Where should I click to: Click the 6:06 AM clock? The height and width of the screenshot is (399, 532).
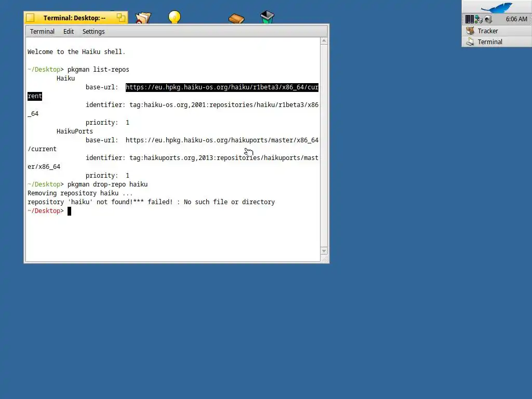click(x=516, y=19)
